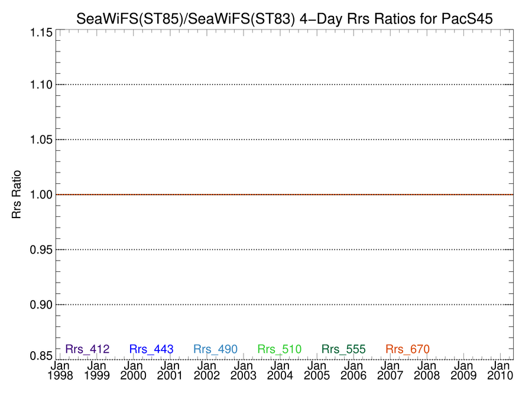Click the orange line at ratio 1.00
Image resolution: width=532 pixels, height=399 pixels.
point(284,194)
